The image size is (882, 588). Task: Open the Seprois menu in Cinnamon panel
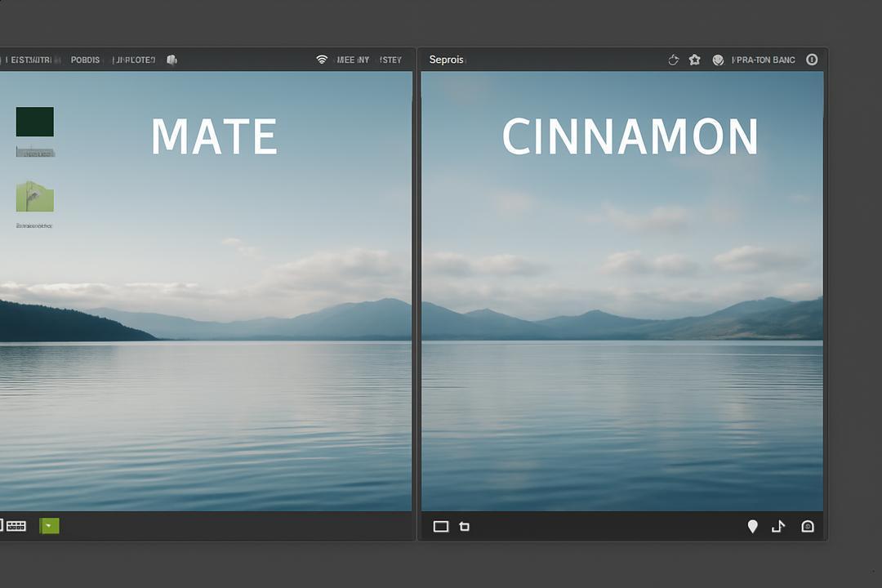447,60
